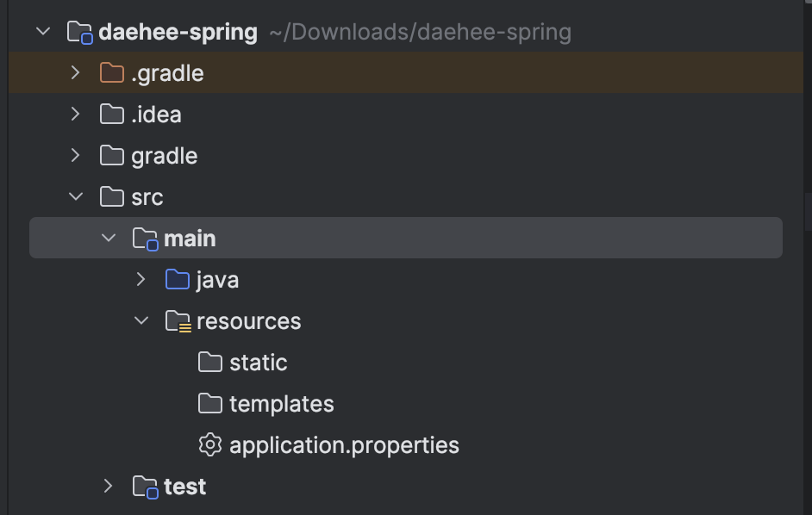This screenshot has height=515, width=812.
Task: Collapse the daehee-spring project root chevron
Action: (x=43, y=32)
